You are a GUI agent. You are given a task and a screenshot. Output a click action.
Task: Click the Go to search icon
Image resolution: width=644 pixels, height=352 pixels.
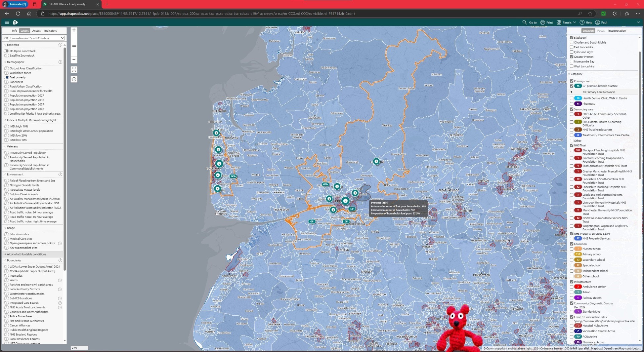[x=525, y=22]
